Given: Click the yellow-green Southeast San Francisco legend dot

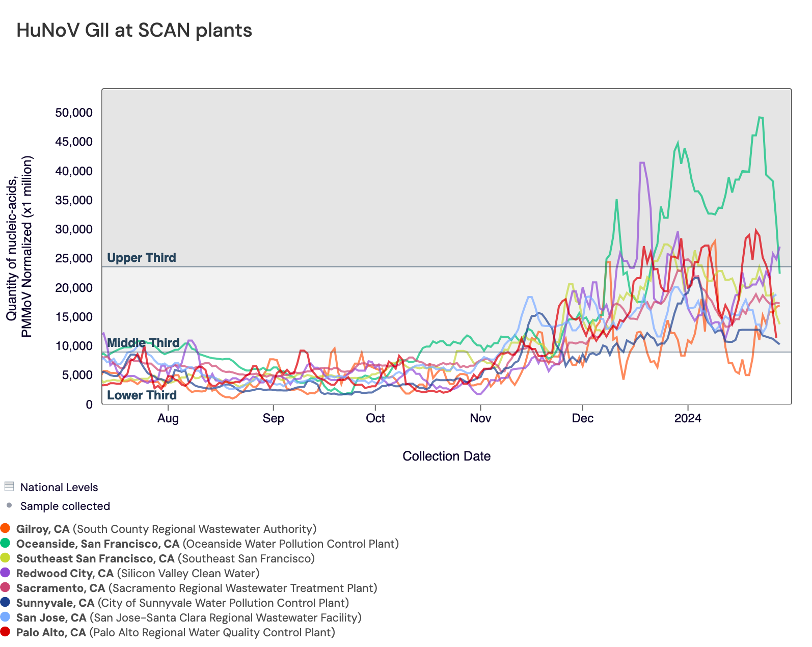Looking at the screenshot, I should coord(5,558).
